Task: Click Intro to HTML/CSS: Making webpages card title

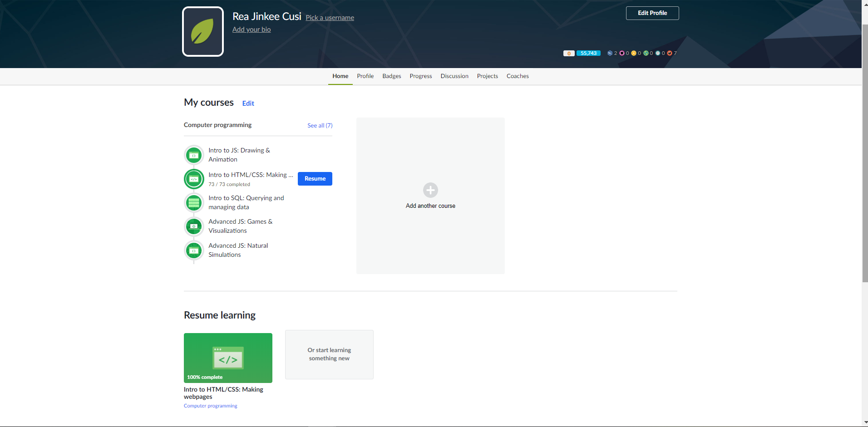Action: point(223,393)
